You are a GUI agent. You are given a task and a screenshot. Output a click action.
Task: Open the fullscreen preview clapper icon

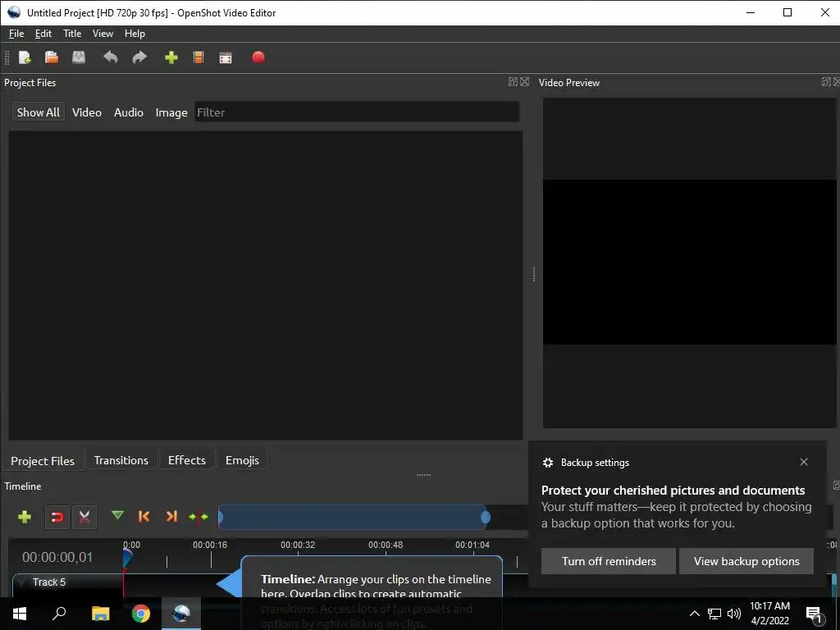(226, 57)
